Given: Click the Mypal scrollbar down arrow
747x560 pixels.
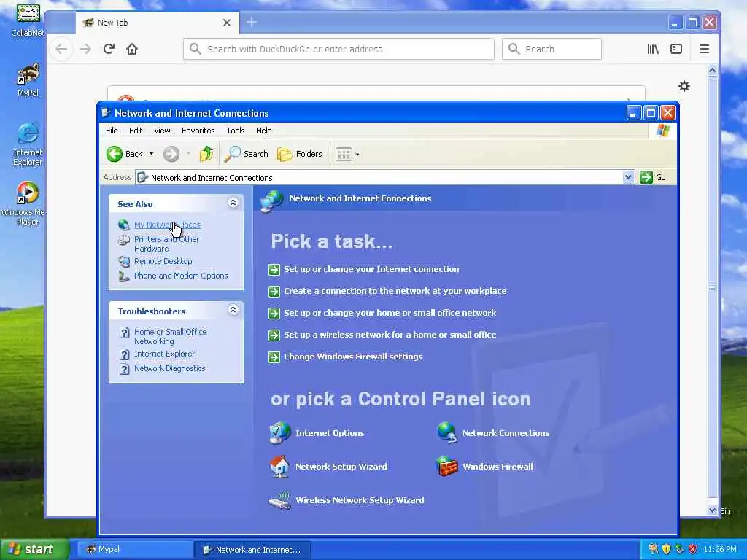Looking at the screenshot, I should (712, 510).
